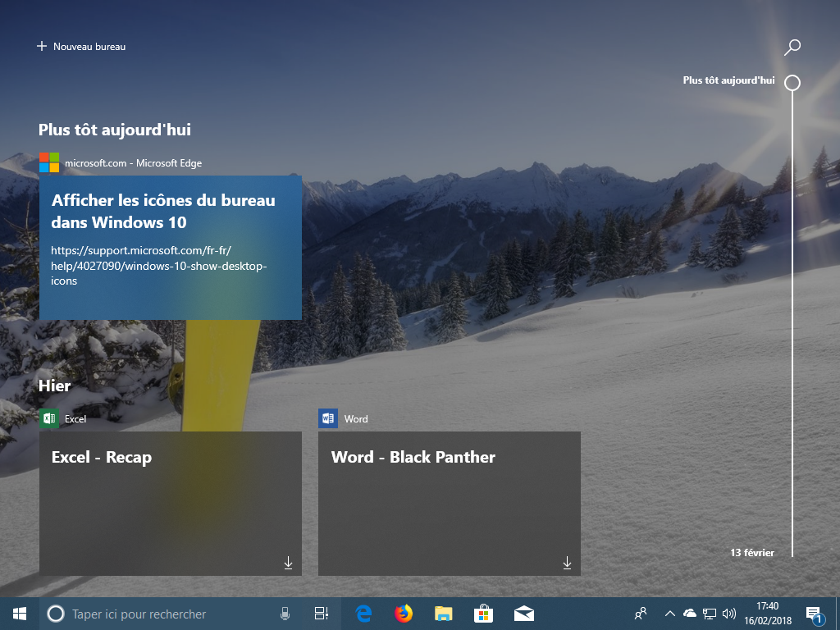
Task: Click the network tray icon
Action: pos(710,614)
